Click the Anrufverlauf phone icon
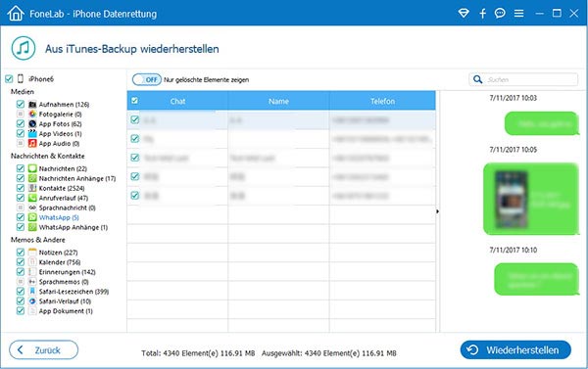This screenshot has height=369, width=588. (32, 198)
